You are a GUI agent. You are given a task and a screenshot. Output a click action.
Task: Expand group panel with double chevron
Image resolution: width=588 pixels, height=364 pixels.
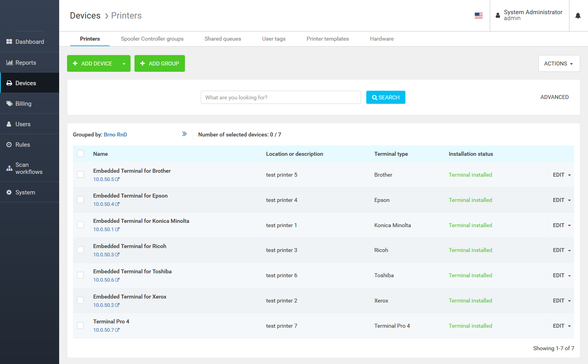(184, 134)
